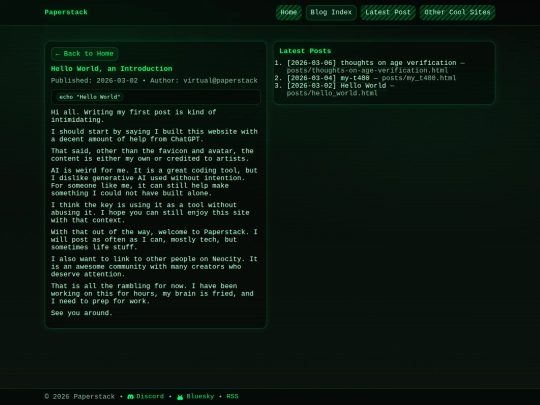Click the Discord icon in the footer
This screenshot has width=540, height=405.
131,397
